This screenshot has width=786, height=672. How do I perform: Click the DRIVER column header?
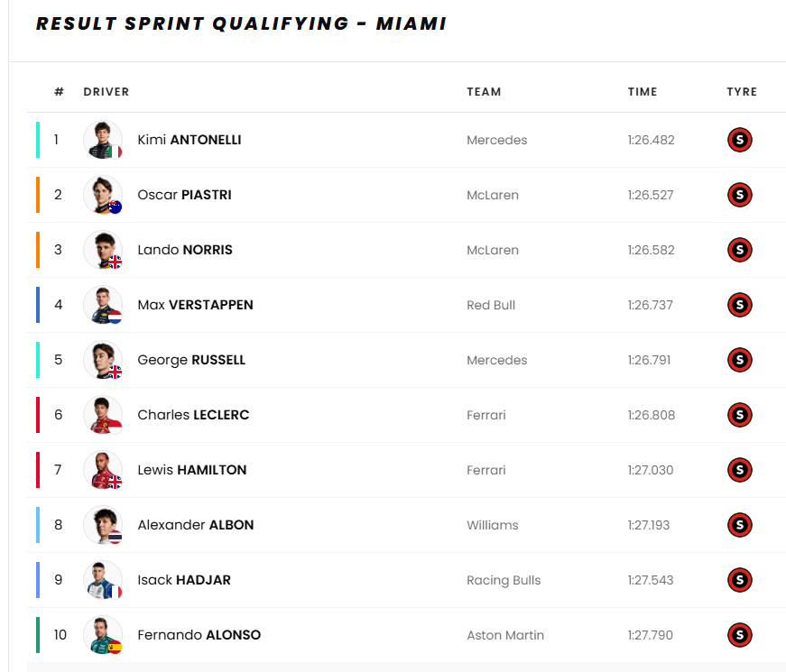tap(106, 91)
